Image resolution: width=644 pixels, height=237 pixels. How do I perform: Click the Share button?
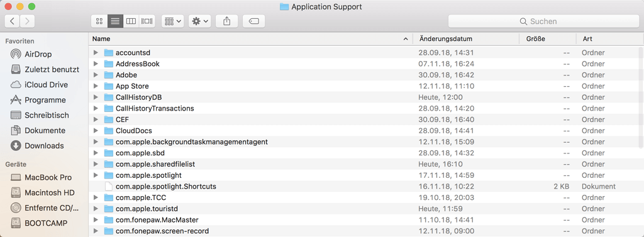(226, 21)
